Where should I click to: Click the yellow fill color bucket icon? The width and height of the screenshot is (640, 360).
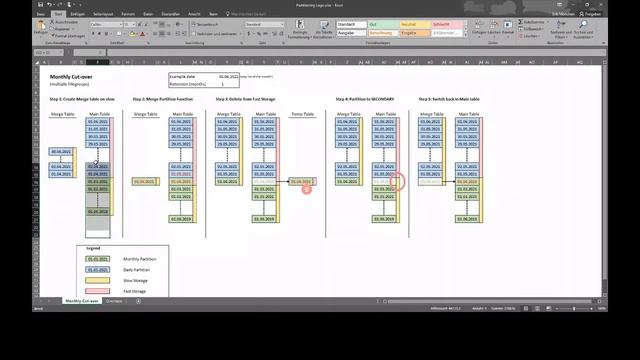point(132,34)
